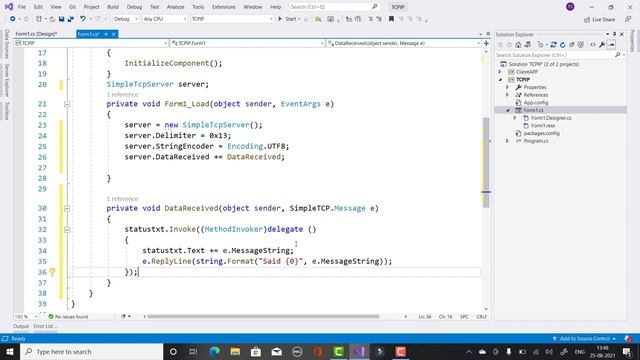Click the Start debugging button
Image resolution: width=640 pixels, height=360 pixels.
click(x=288, y=19)
